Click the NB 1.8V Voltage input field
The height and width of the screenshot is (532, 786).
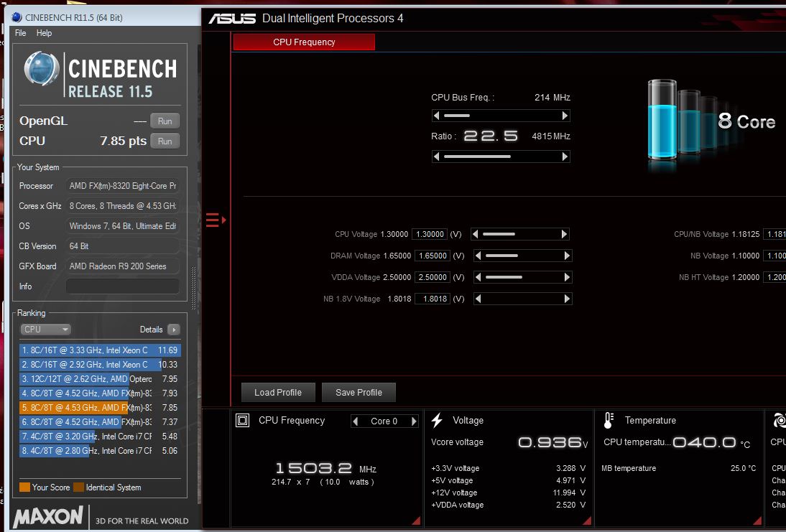[x=433, y=299]
